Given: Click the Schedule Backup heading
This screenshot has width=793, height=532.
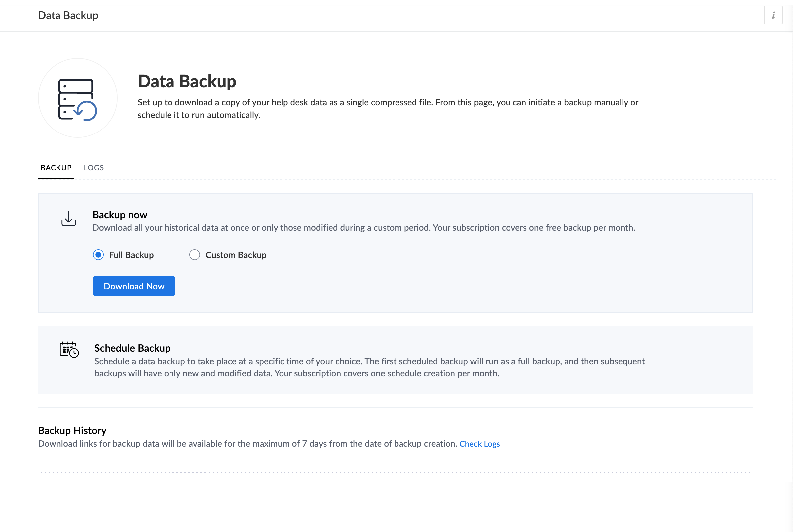Looking at the screenshot, I should pyautogui.click(x=132, y=348).
